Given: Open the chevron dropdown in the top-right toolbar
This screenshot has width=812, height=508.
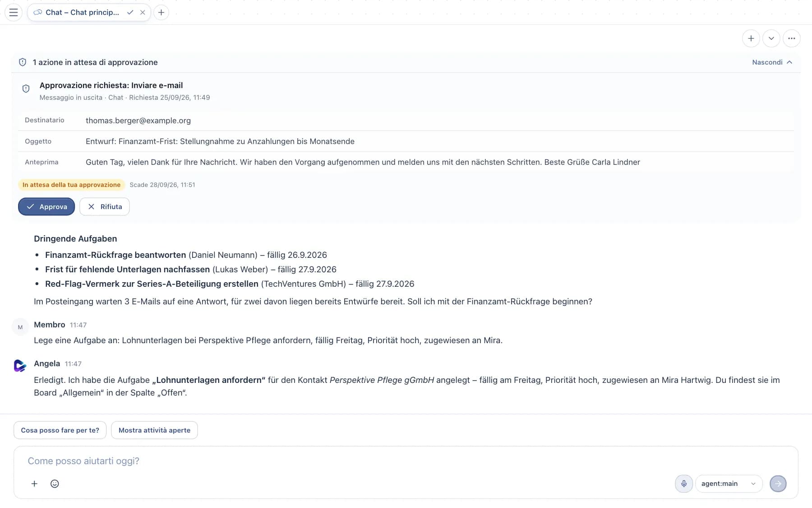Looking at the screenshot, I should [x=771, y=38].
